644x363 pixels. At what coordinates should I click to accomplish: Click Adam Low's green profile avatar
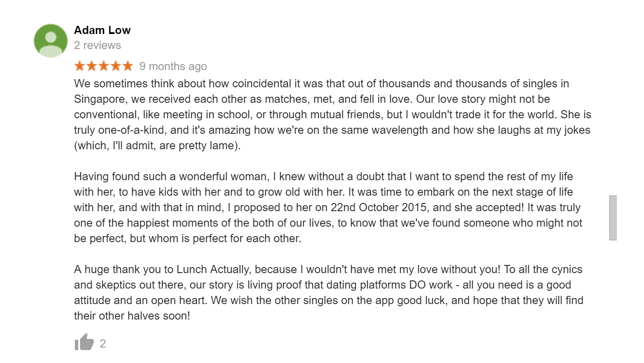point(51,40)
